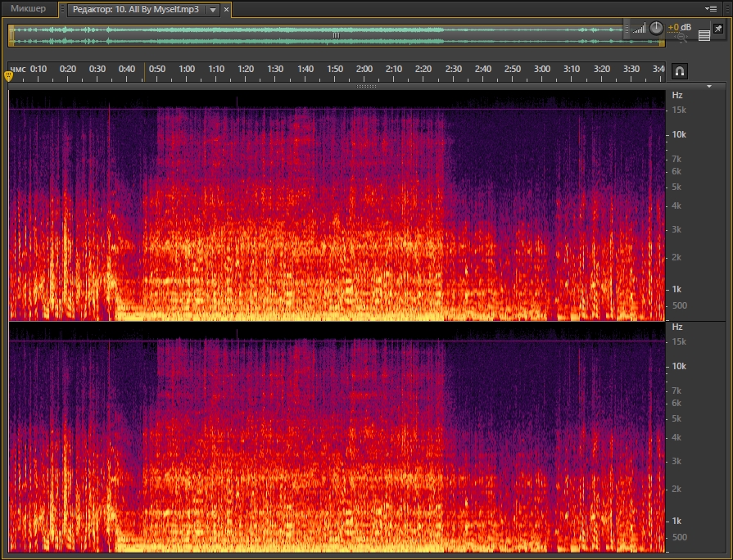Expand the small triangle above the Hz scale
The image size is (733, 560).
[x=709, y=86]
